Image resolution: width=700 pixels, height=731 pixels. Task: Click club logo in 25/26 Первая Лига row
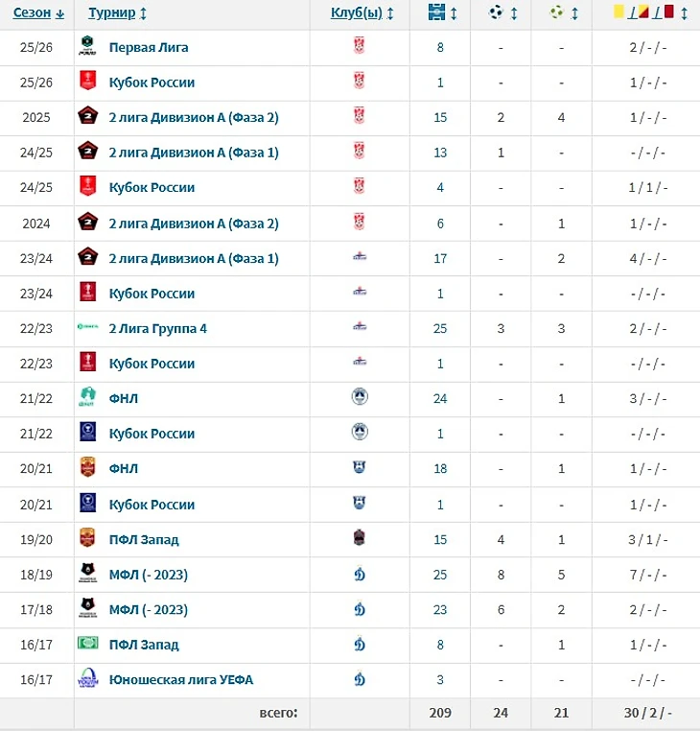click(x=360, y=47)
